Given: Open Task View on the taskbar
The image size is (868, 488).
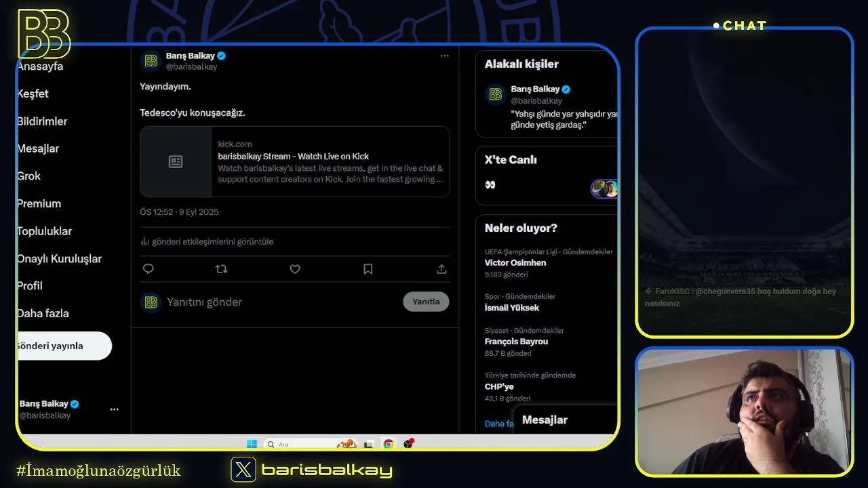Looking at the screenshot, I should [368, 444].
